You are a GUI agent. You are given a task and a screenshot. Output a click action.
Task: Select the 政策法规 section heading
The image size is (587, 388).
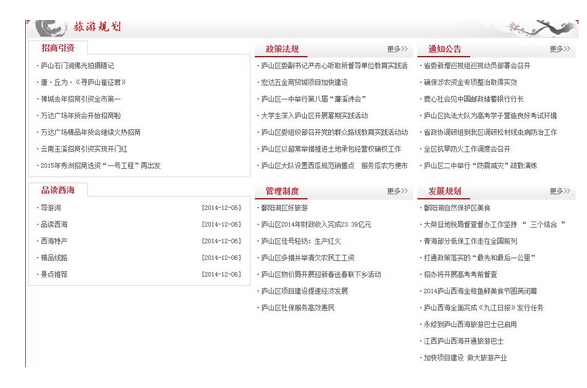282,49
